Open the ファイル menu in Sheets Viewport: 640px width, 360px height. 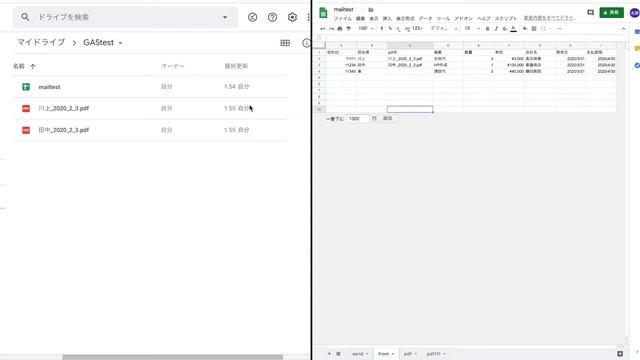tap(342, 18)
